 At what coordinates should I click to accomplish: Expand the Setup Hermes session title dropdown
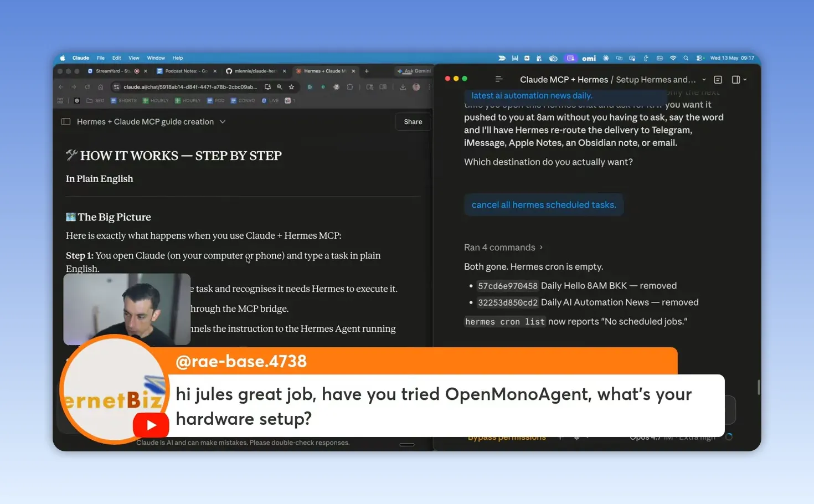pos(704,80)
